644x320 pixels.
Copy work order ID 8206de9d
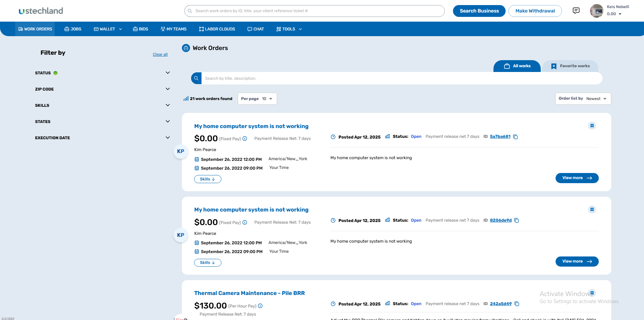516,220
